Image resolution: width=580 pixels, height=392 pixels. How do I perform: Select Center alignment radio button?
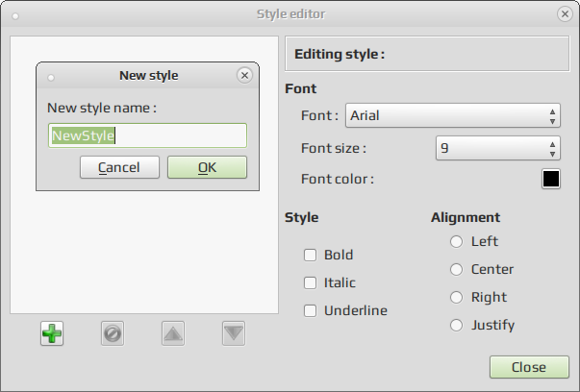coord(456,269)
